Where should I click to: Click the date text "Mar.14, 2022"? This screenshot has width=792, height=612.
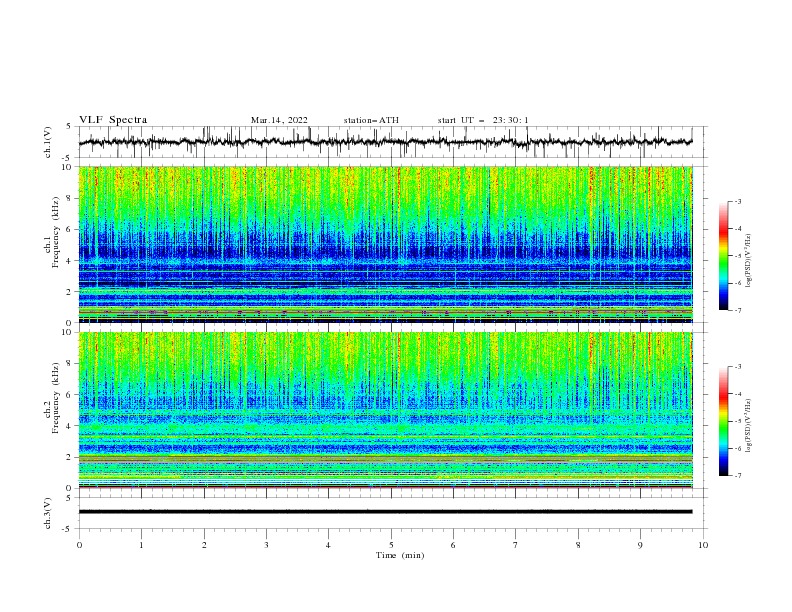(279, 120)
